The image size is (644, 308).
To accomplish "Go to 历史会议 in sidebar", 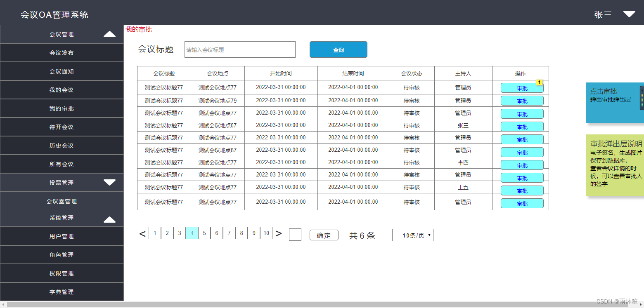I will point(62,146).
